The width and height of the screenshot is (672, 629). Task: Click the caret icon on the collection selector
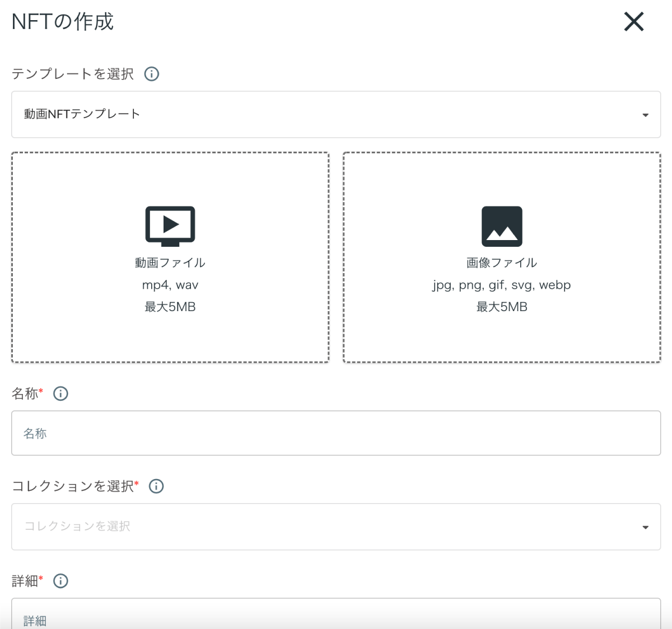[x=645, y=526]
